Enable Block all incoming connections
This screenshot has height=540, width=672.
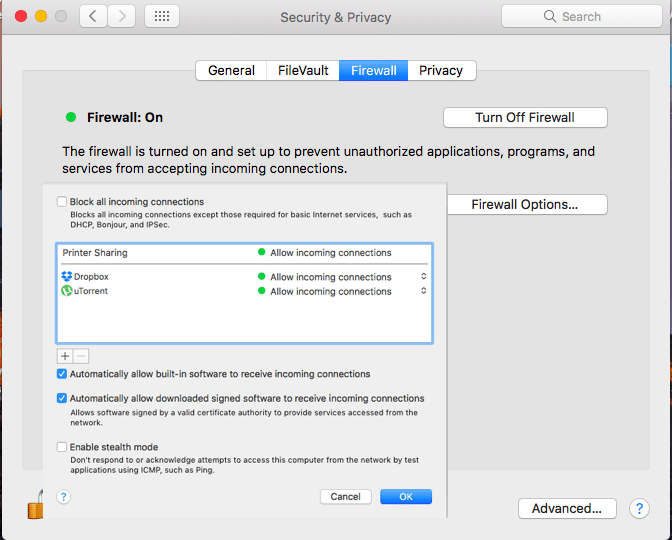63,202
